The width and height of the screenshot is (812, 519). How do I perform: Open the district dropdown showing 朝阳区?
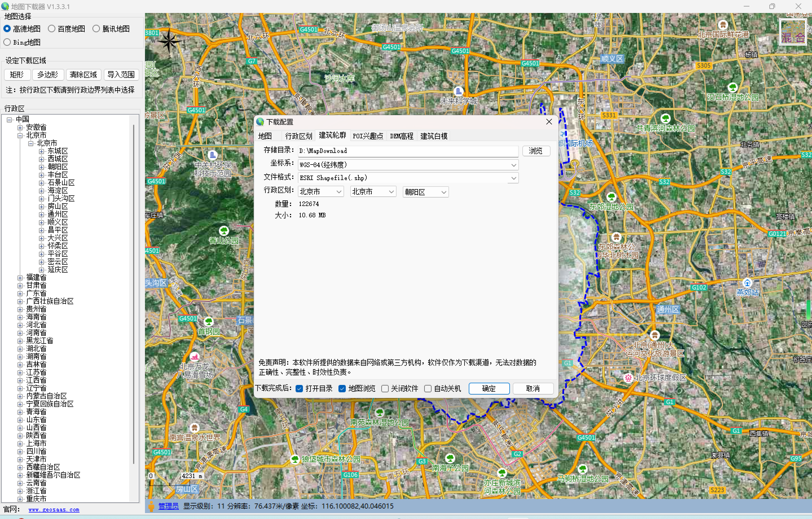coord(426,192)
